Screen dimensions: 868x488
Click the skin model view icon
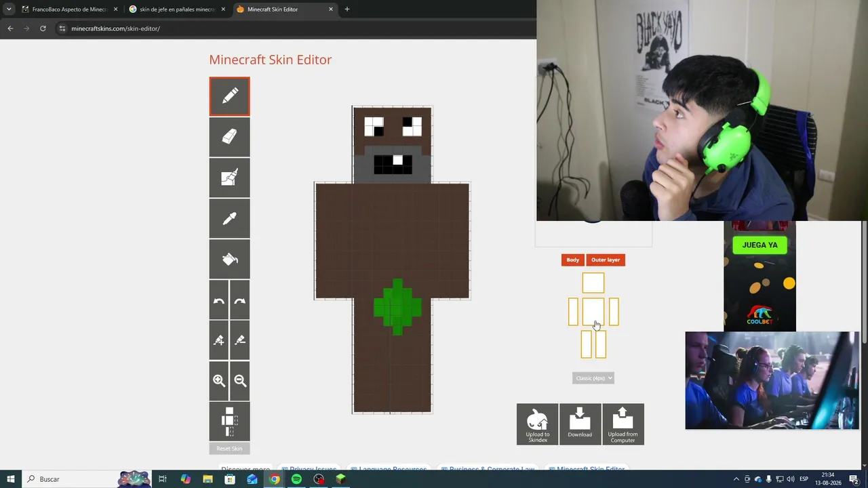229,422
